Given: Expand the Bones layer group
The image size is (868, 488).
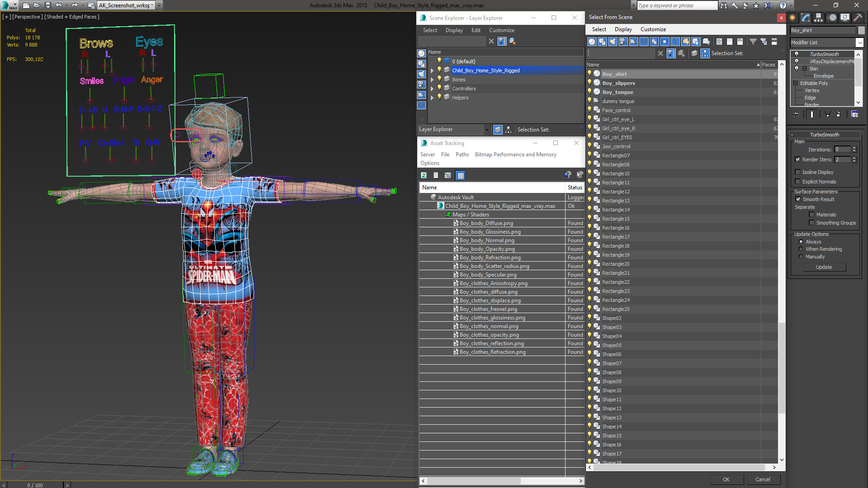Looking at the screenshot, I should click(432, 79).
